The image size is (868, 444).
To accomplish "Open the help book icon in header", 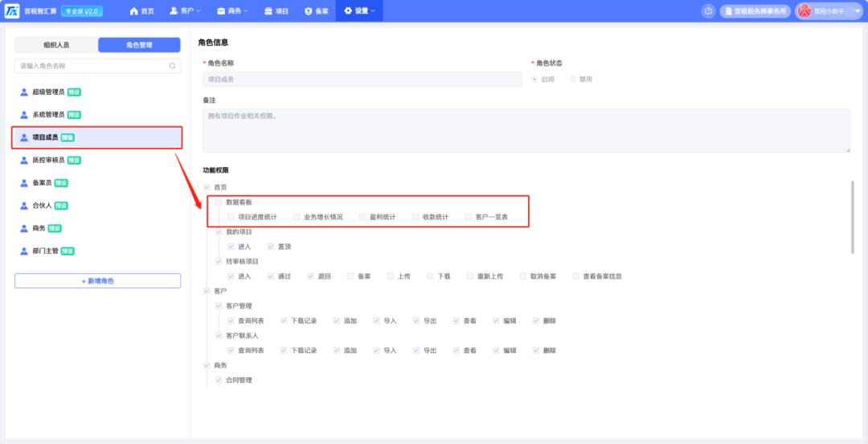I will pos(708,11).
